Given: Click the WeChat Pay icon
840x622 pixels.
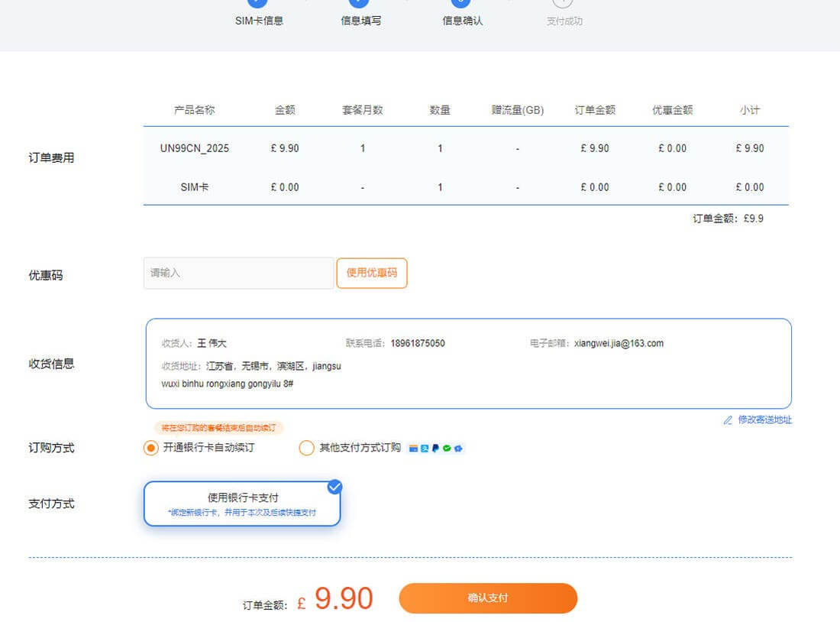Looking at the screenshot, I should [447, 449].
